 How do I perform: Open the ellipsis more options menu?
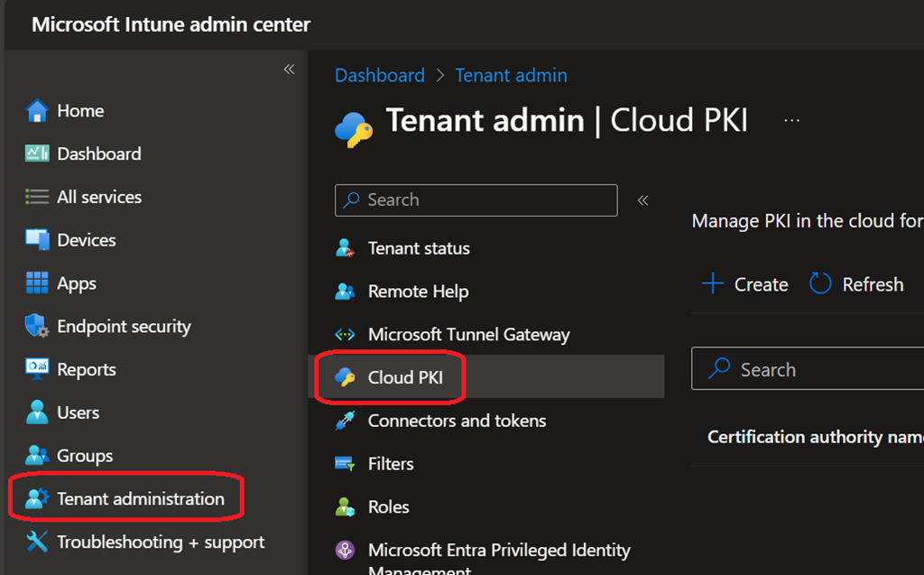coord(791,121)
